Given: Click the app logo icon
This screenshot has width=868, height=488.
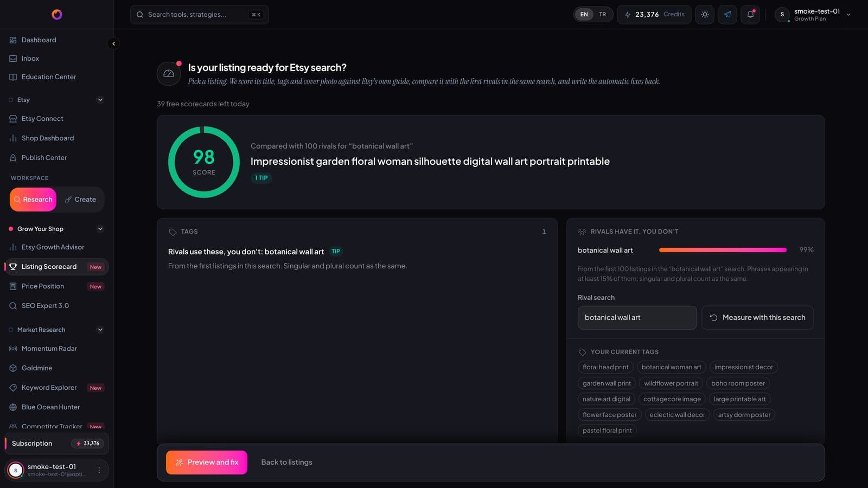Looking at the screenshot, I should click(x=57, y=15).
